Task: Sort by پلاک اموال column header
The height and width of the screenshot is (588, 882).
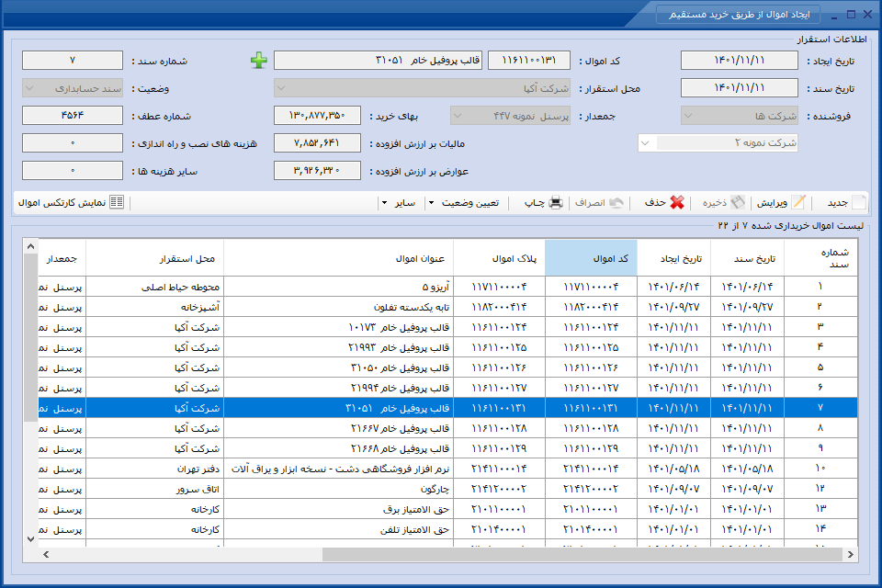Action: coord(499,258)
